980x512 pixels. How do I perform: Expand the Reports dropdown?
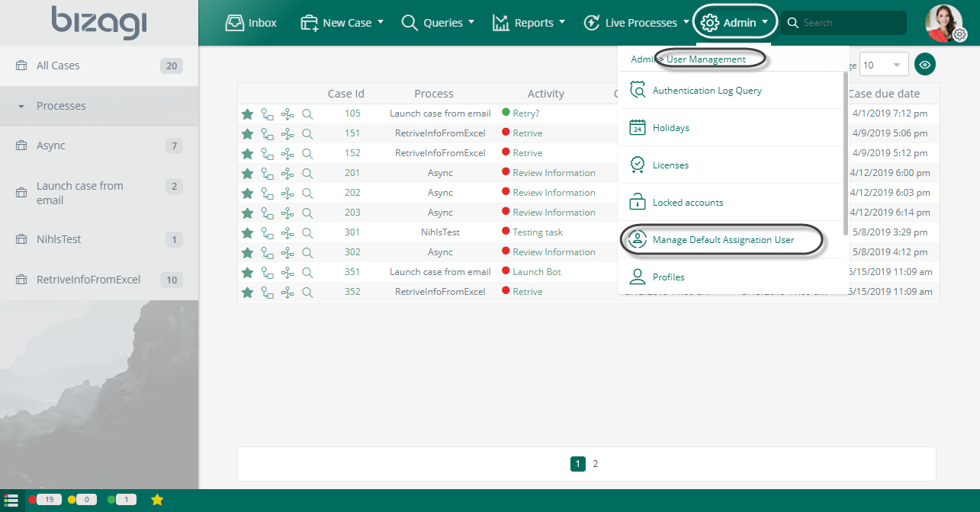click(529, 23)
